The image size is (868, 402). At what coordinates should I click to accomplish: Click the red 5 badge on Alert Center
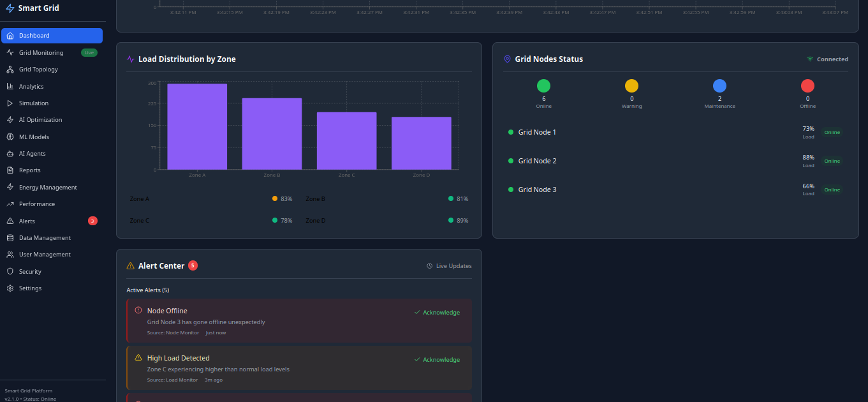[193, 265]
